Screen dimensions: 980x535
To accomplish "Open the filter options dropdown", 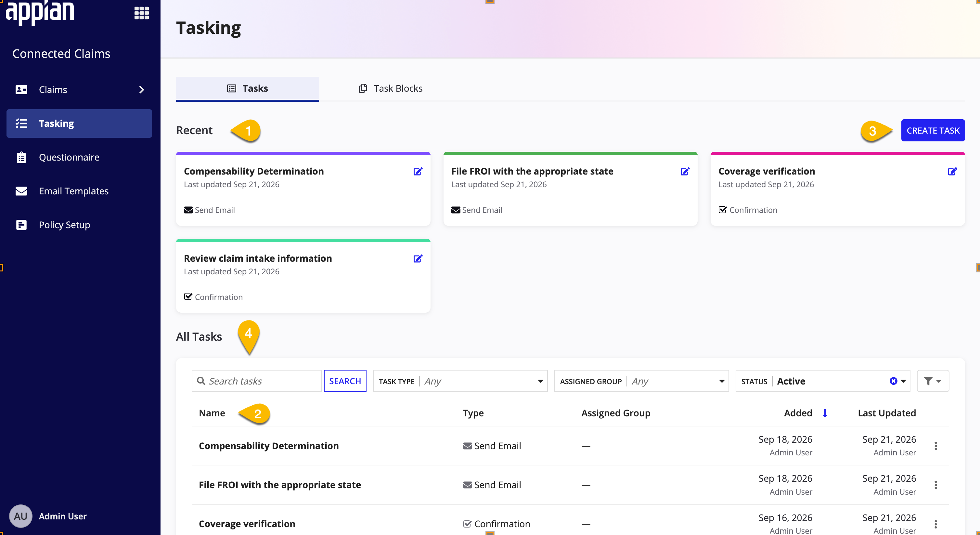I will pyautogui.click(x=933, y=381).
